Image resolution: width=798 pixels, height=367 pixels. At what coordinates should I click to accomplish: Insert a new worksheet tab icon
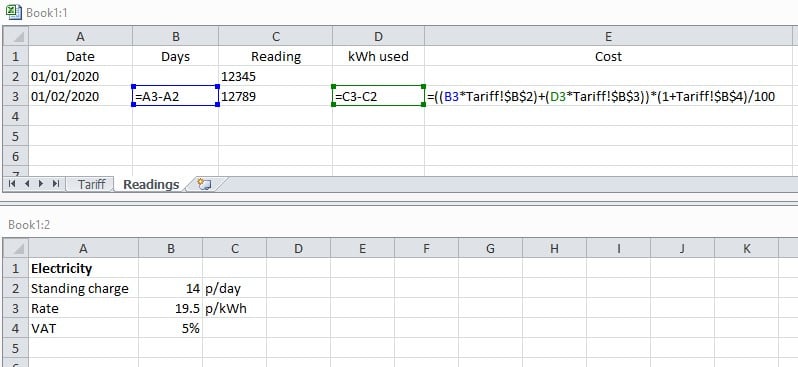pos(205,184)
